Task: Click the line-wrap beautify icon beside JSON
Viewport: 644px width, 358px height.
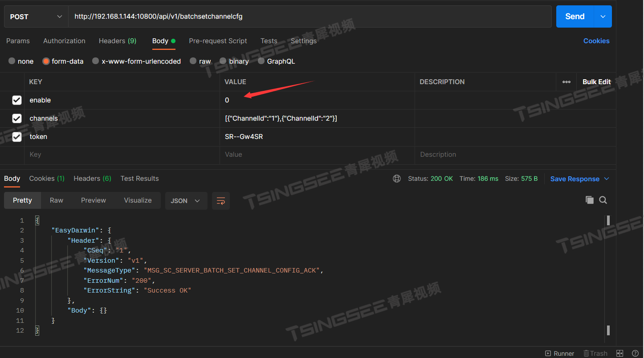Action: 221,201
